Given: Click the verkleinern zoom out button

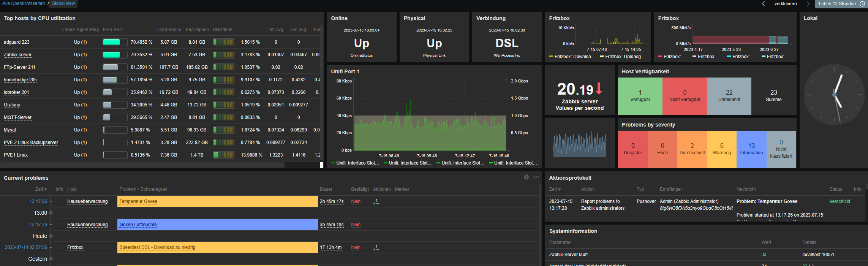Looking at the screenshot, I should pyautogui.click(x=786, y=4).
